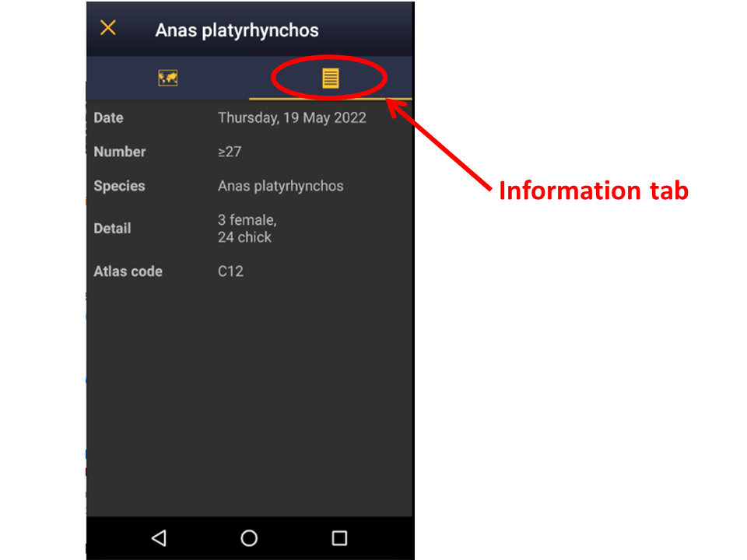
Task: Tap the count value ≥27
Action: point(230,152)
